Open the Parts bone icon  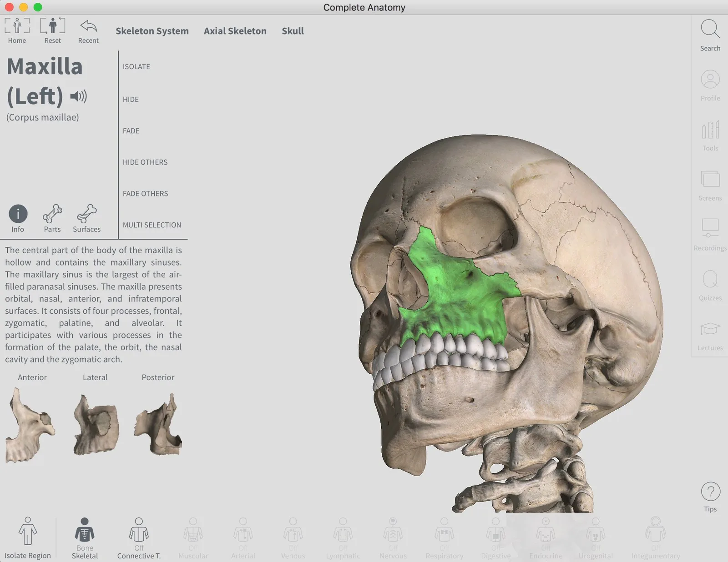(52, 214)
